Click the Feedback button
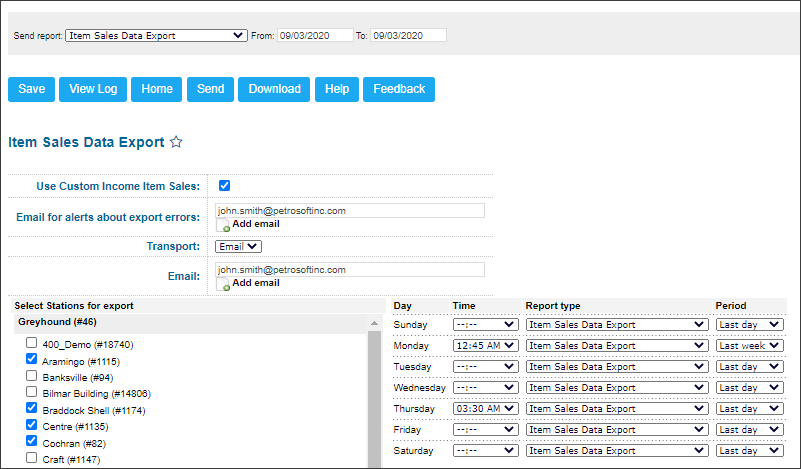 pyautogui.click(x=399, y=89)
